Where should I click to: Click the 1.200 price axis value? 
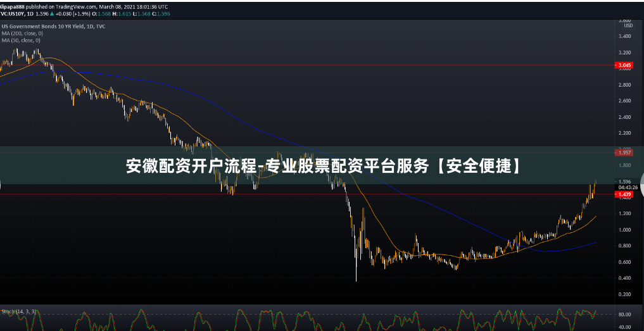point(625,213)
